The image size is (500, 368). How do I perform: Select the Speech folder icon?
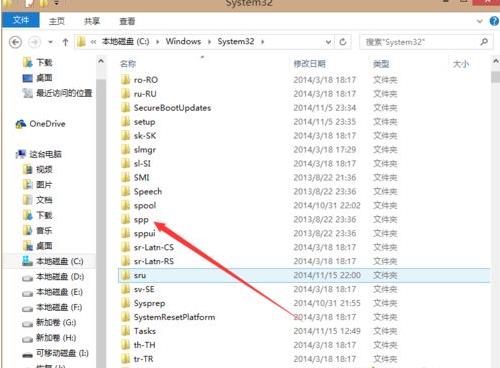125,191
